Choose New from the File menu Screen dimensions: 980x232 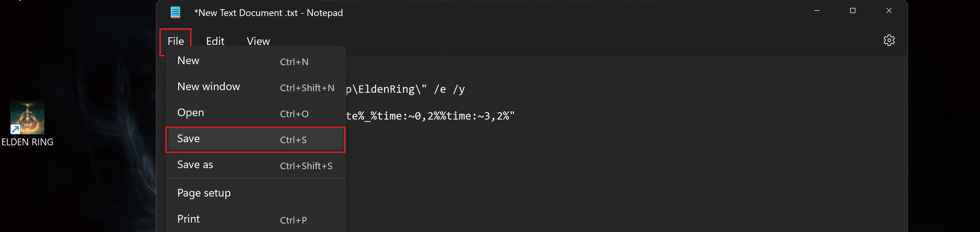click(x=188, y=61)
